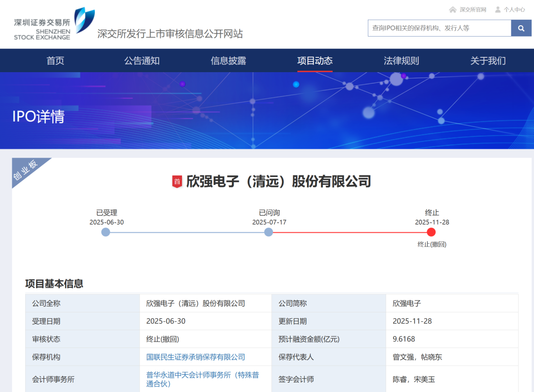Open the 首页 navigation item

(55, 60)
